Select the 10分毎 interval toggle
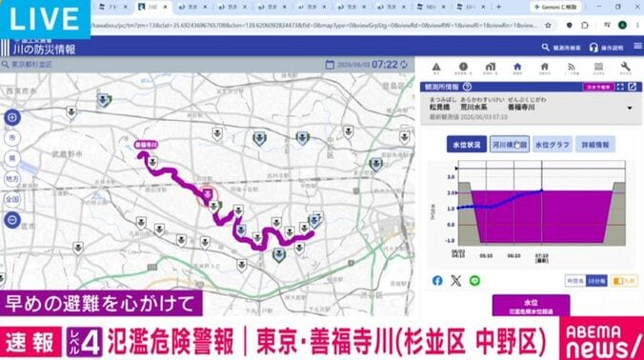Screen dimensions: 644x360 point(596,281)
